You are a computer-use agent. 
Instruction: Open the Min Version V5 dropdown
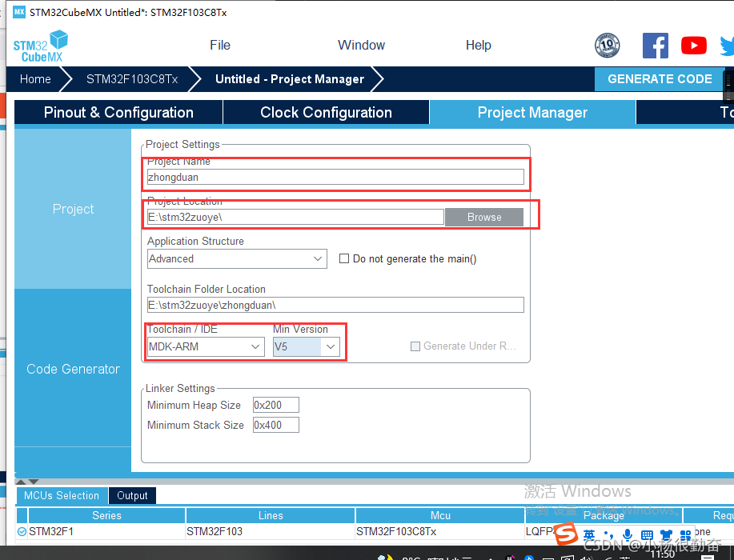(x=307, y=346)
